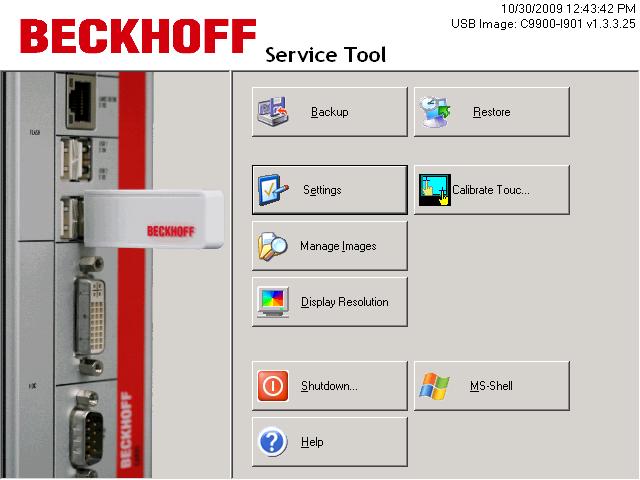Launch Calibrate Touch screen
Viewport: 640px width, 480px height.
click(x=491, y=190)
